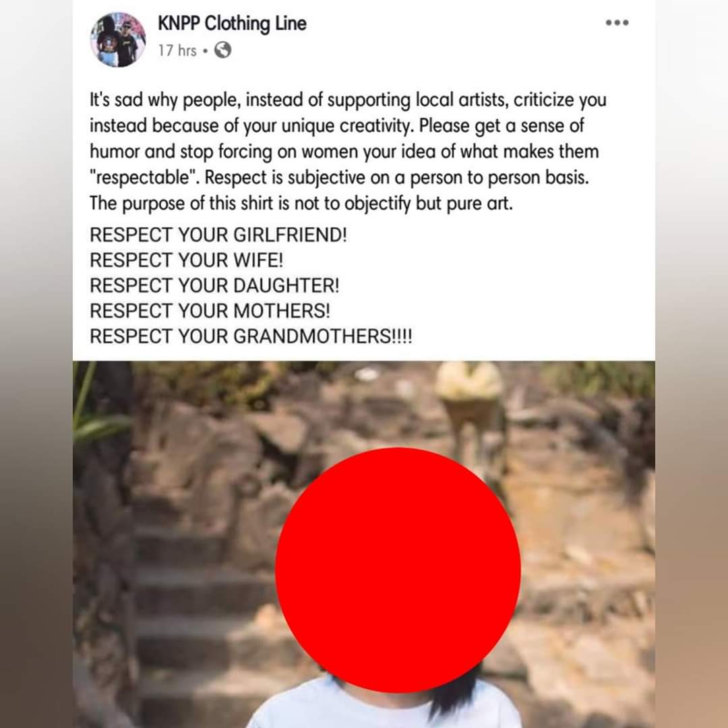Viewport: 728px width, 728px height.
Task: Click the KNPP Clothing Line page name
Action: [232, 24]
